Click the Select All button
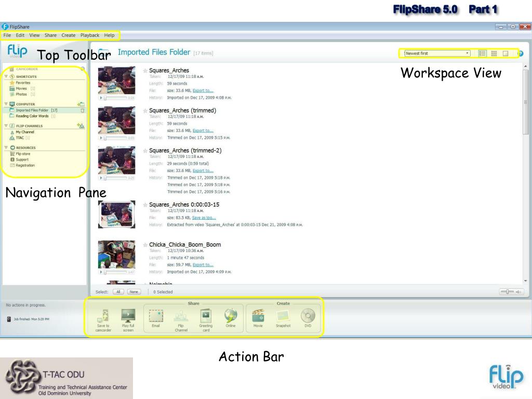 [118, 292]
